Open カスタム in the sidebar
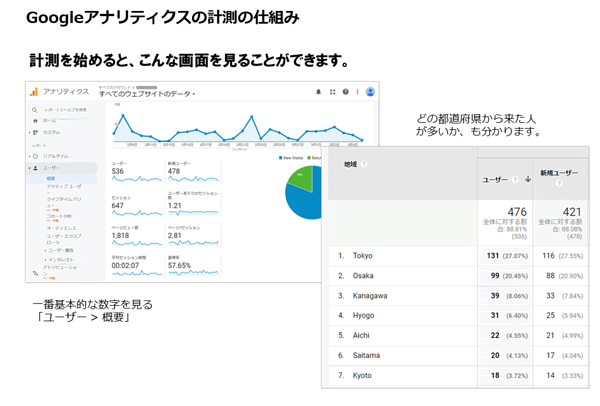 coord(51,132)
